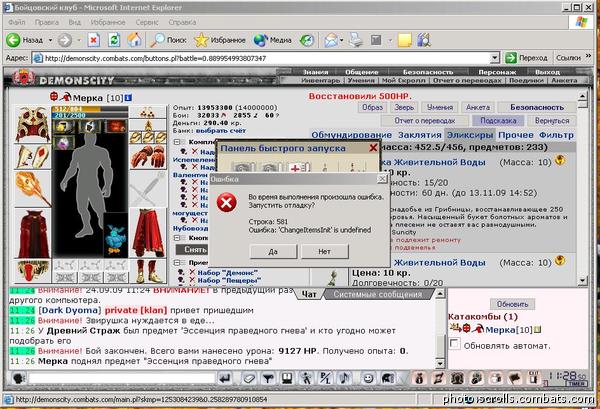Click the Образ button
This screenshot has height=409, width=600.
[x=372, y=108]
